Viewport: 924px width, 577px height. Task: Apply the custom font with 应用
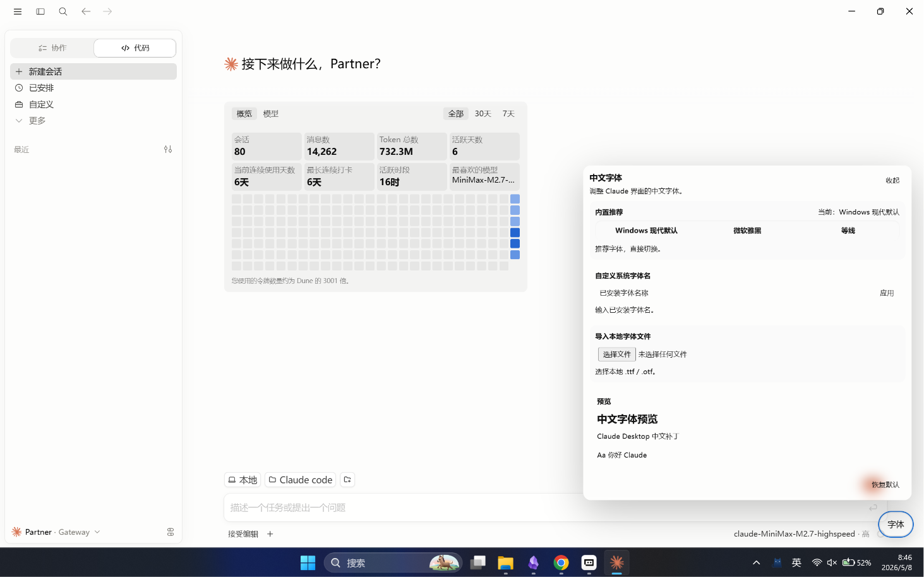tap(887, 293)
